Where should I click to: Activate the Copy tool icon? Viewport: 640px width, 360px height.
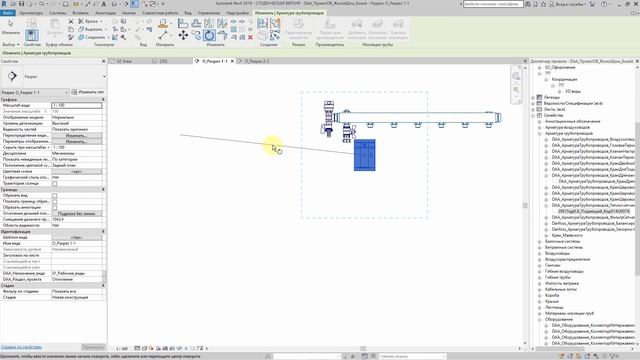coord(196,36)
